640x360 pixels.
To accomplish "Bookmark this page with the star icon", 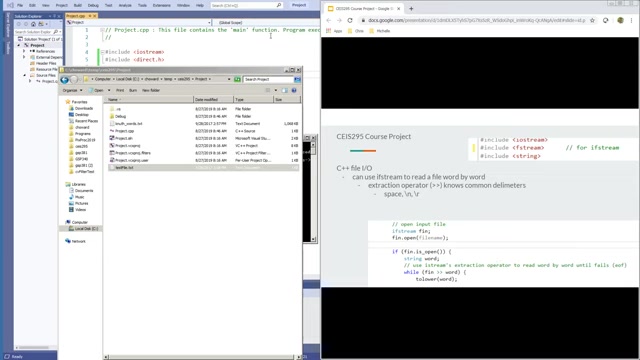I will coord(592,20).
